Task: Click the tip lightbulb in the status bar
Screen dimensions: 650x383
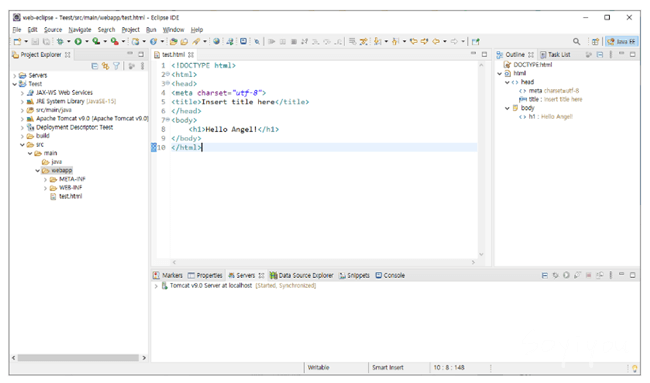Action: 634,368
